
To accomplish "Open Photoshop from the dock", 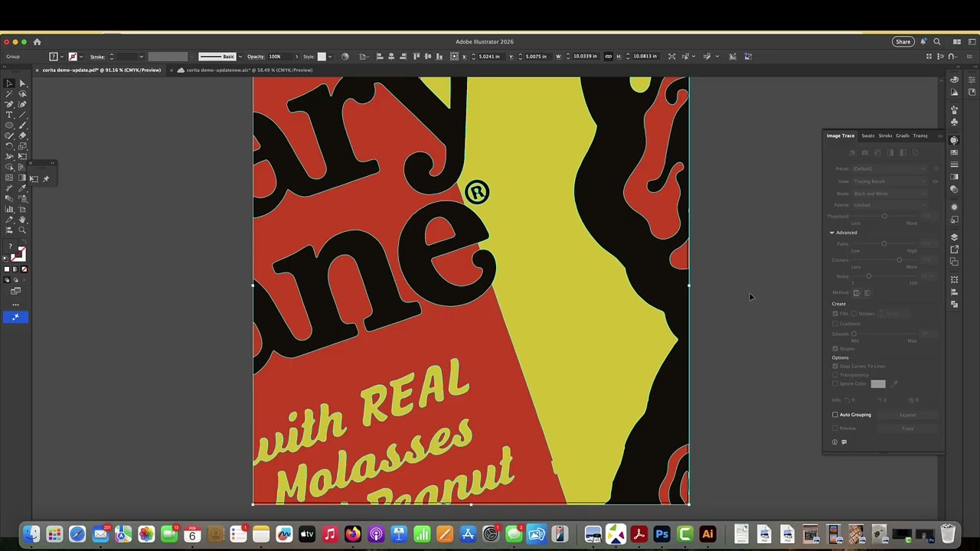I will click(x=661, y=534).
